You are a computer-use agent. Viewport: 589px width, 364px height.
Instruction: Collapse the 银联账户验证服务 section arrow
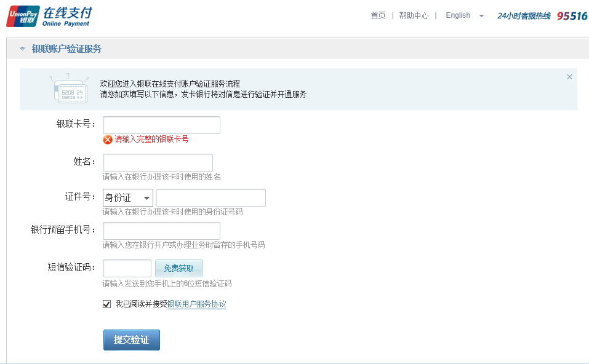23,49
